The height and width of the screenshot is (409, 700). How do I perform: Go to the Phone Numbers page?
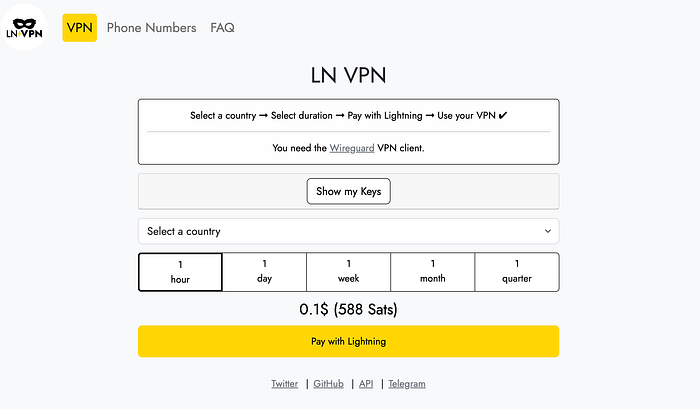pos(151,28)
